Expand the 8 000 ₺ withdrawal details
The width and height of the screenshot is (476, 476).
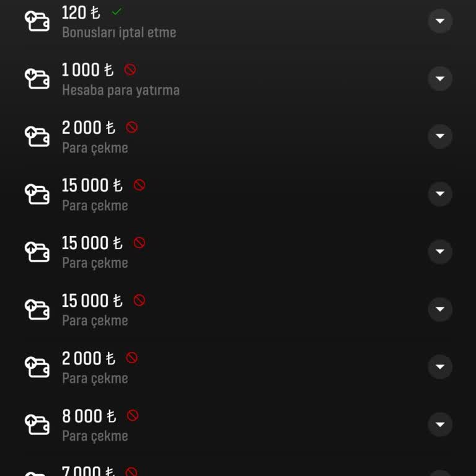coord(440,425)
